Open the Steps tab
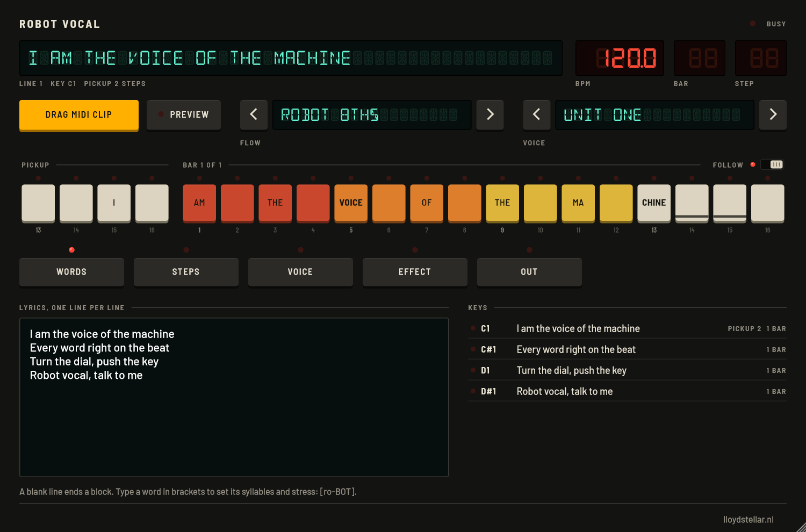Screen dimensions: 806x532 (x=186, y=272)
